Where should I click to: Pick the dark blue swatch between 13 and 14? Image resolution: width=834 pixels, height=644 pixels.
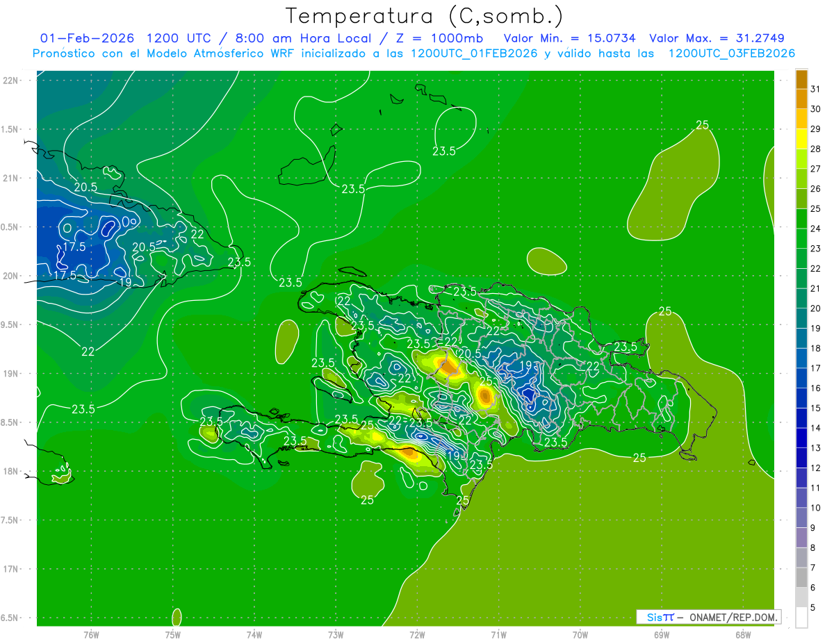point(801,438)
